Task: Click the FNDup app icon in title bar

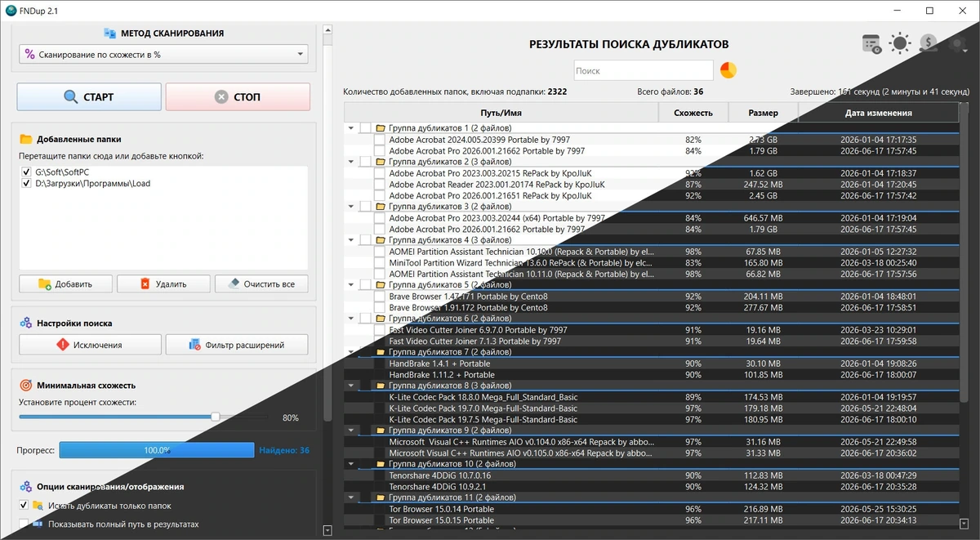Action: (11, 11)
